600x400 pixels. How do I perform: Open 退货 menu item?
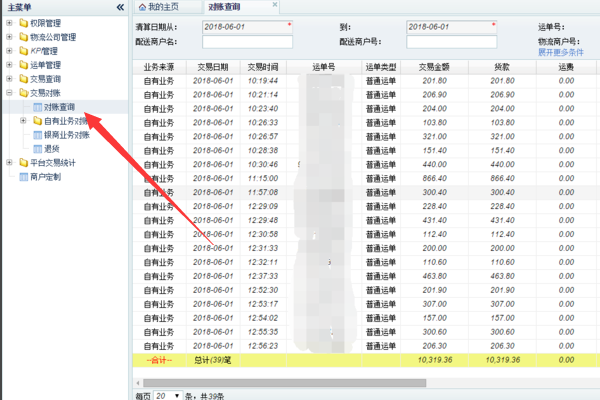pyautogui.click(x=52, y=149)
